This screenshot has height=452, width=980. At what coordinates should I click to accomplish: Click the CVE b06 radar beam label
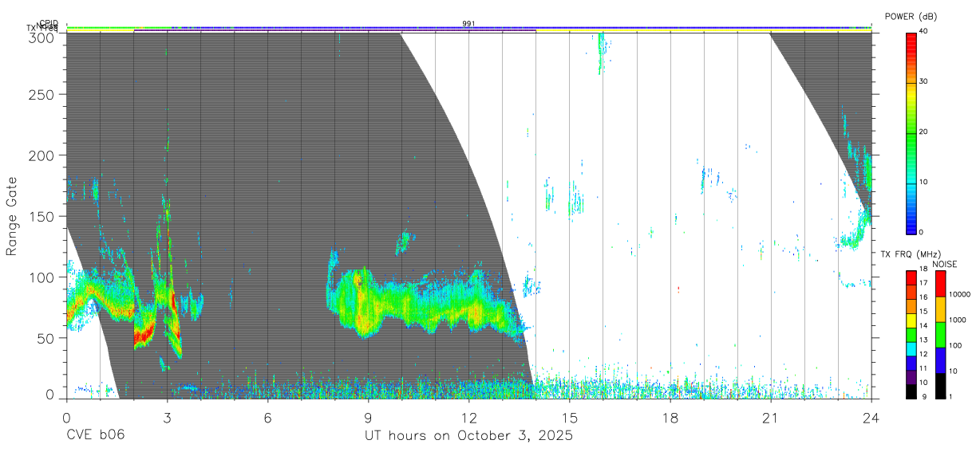95,435
